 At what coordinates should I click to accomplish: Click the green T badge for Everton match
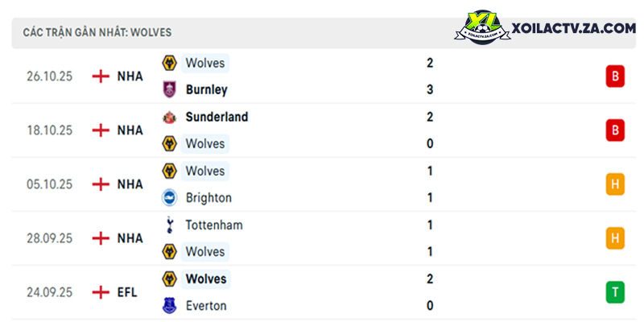click(615, 292)
